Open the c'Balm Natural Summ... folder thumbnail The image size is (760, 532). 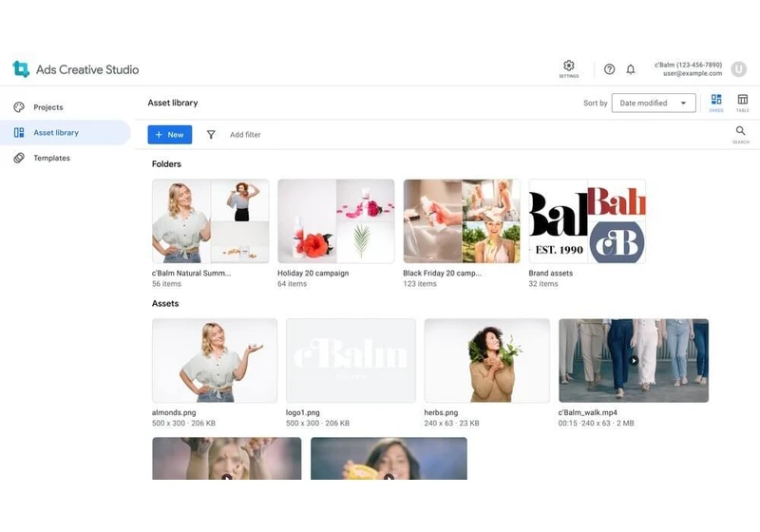pos(210,221)
